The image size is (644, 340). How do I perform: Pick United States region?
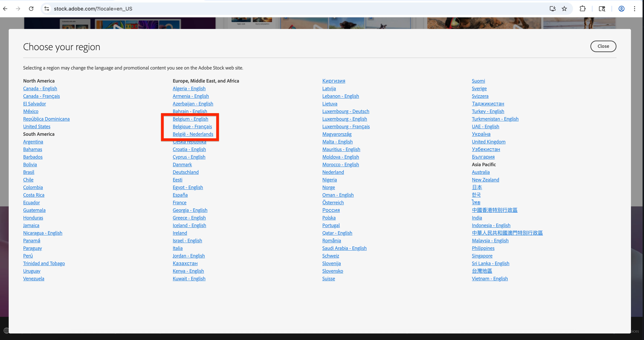pyautogui.click(x=37, y=127)
